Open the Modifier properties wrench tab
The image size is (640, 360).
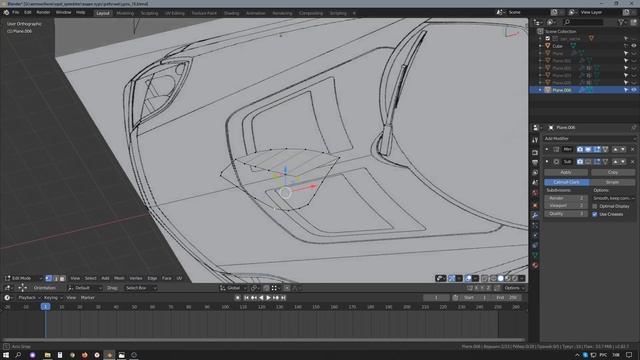535,216
